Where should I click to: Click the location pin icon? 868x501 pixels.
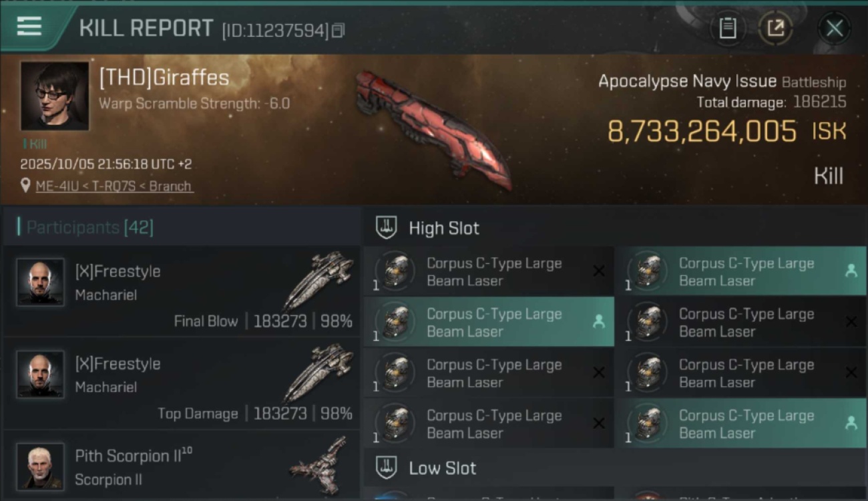tap(25, 186)
